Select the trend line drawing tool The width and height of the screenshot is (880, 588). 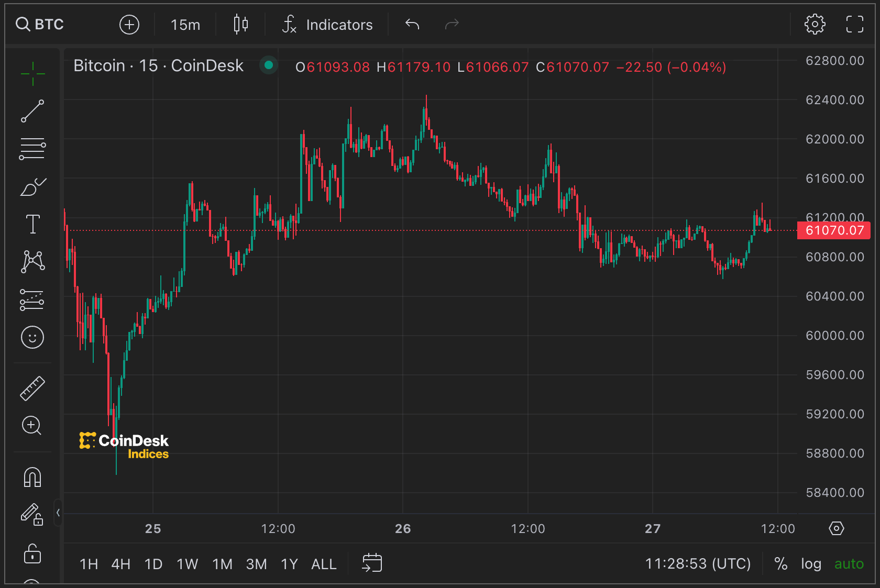click(32, 111)
